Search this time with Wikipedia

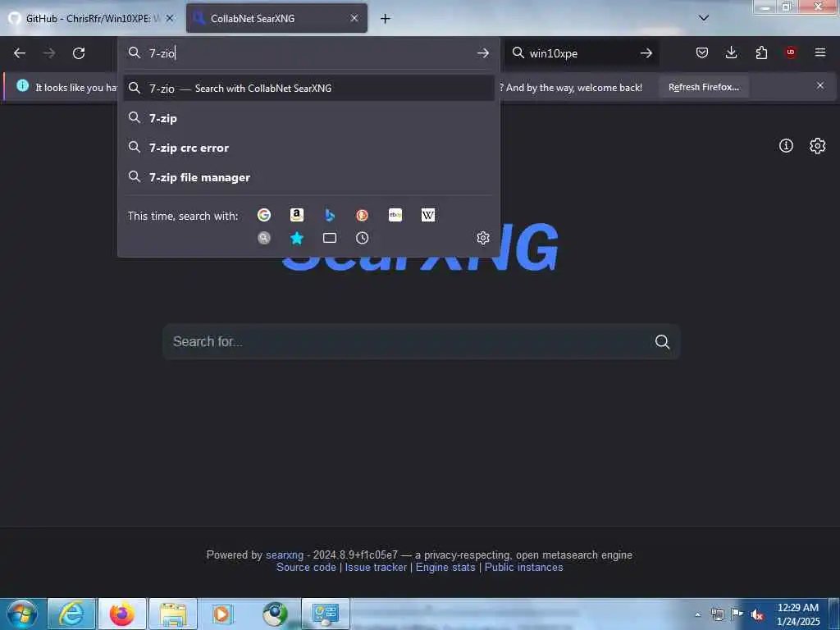428,215
